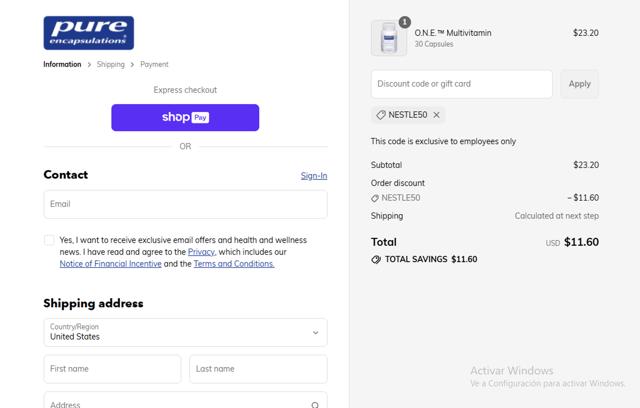Click the '30 Capsules' product variant text
The width and height of the screenshot is (640, 408).
[x=433, y=44]
